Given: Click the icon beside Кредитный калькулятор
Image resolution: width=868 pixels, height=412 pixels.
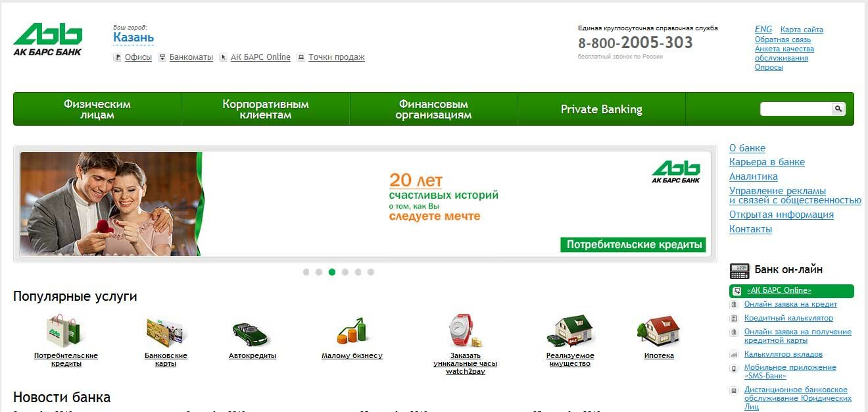Looking at the screenshot, I should click(x=734, y=319).
